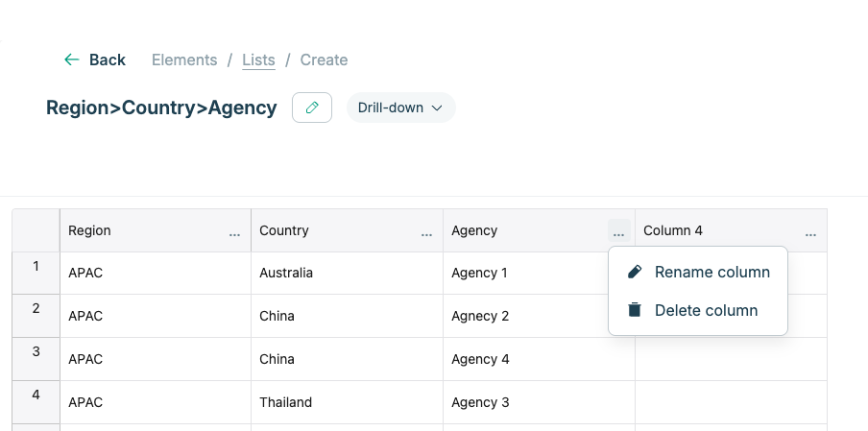Click the Create breadcrumb

(324, 60)
